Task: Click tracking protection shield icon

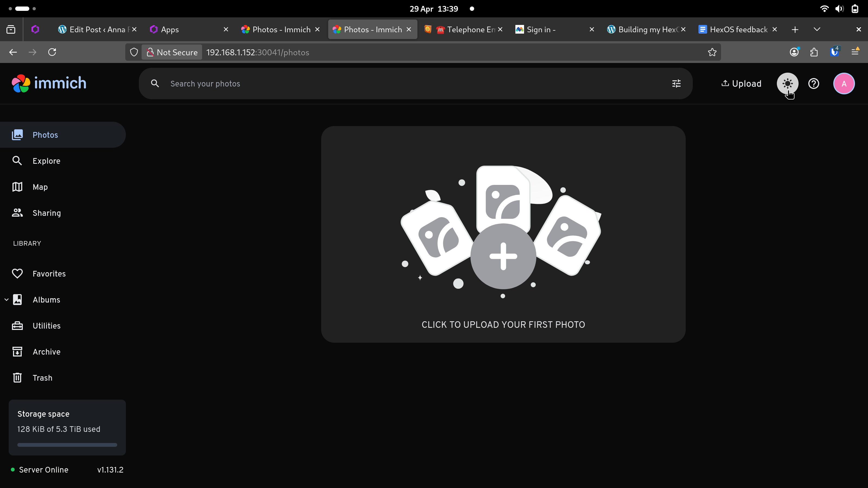Action: [x=134, y=52]
